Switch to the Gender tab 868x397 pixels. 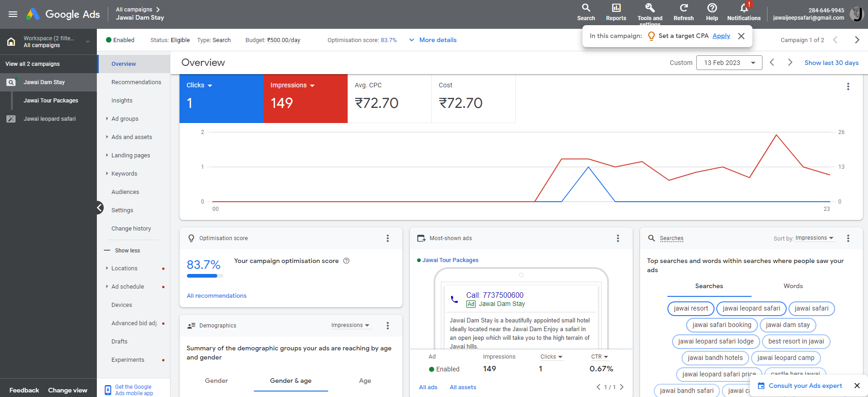217,381
